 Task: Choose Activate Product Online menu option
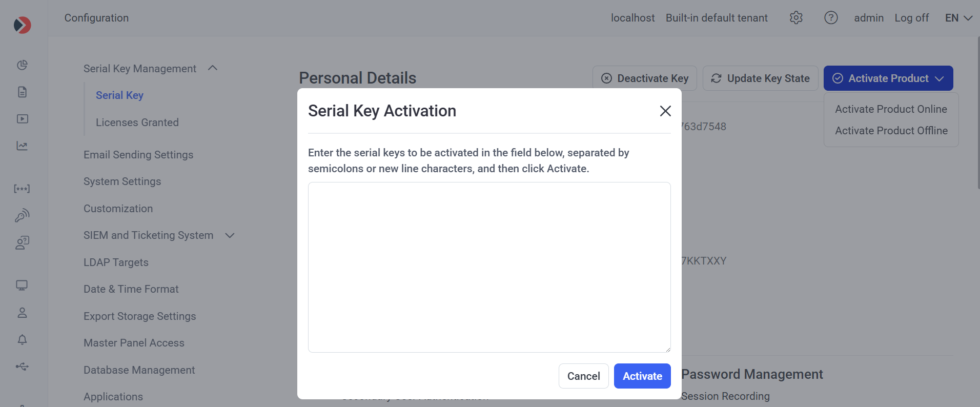coord(891,109)
